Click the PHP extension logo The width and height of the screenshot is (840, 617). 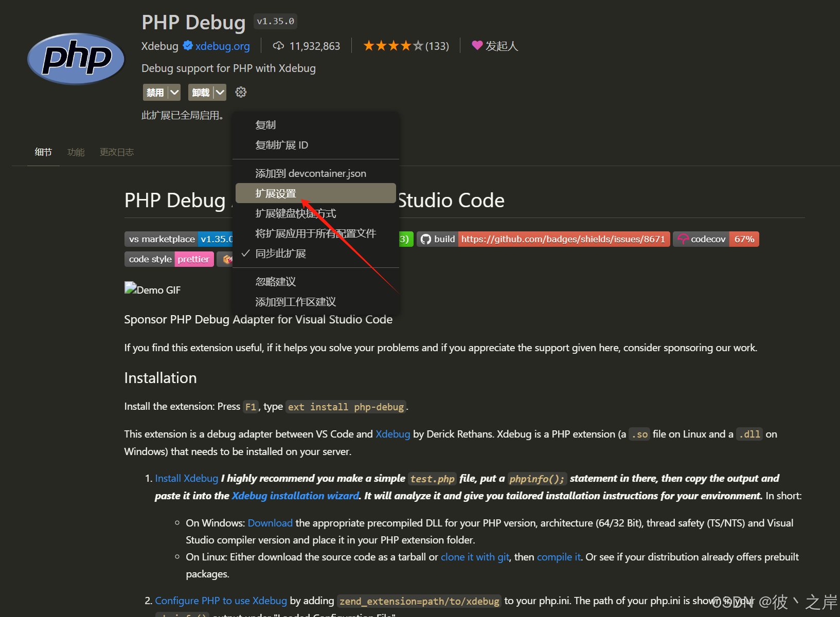(x=76, y=58)
